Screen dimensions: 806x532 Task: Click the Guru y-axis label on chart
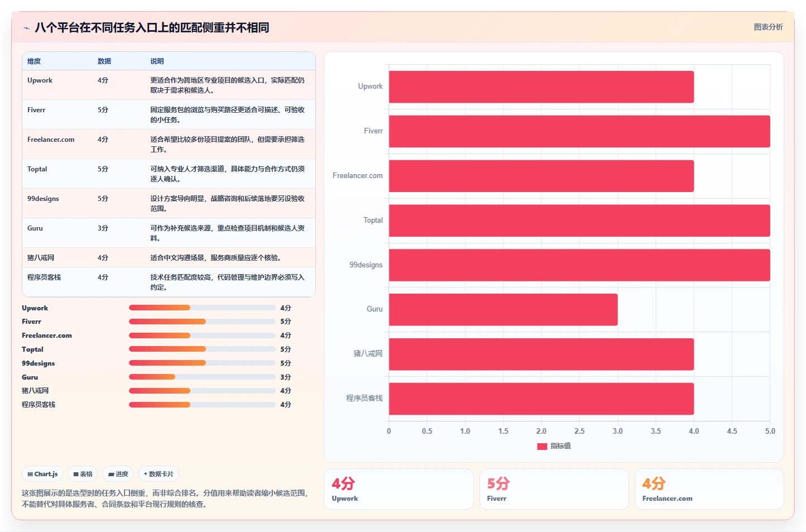pos(375,309)
